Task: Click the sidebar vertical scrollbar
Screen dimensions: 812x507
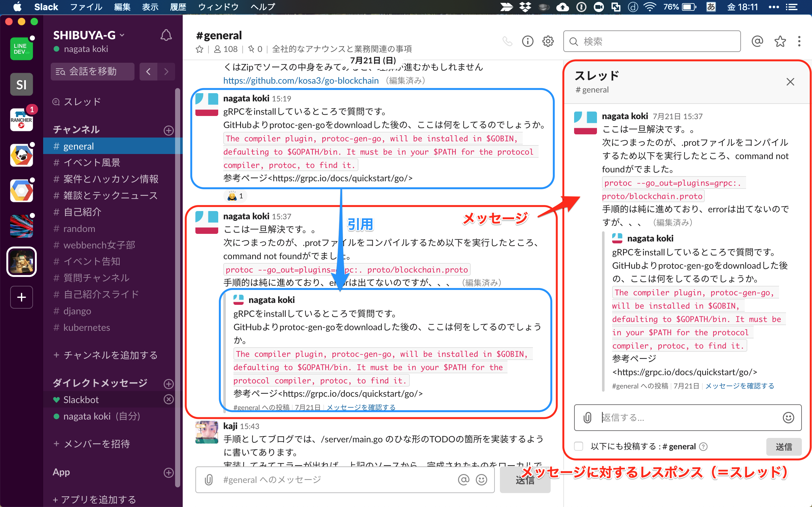Action: 178,268
